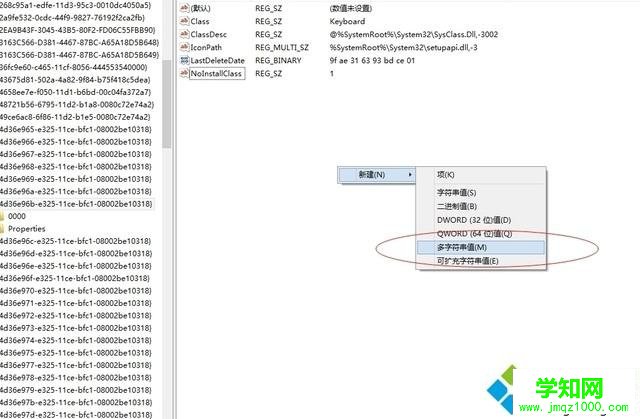Select key 4d36e974-e325-11ce-bfc1-08002be10318
Image resolution: width=640 pixels, height=419 pixels.
point(76,340)
